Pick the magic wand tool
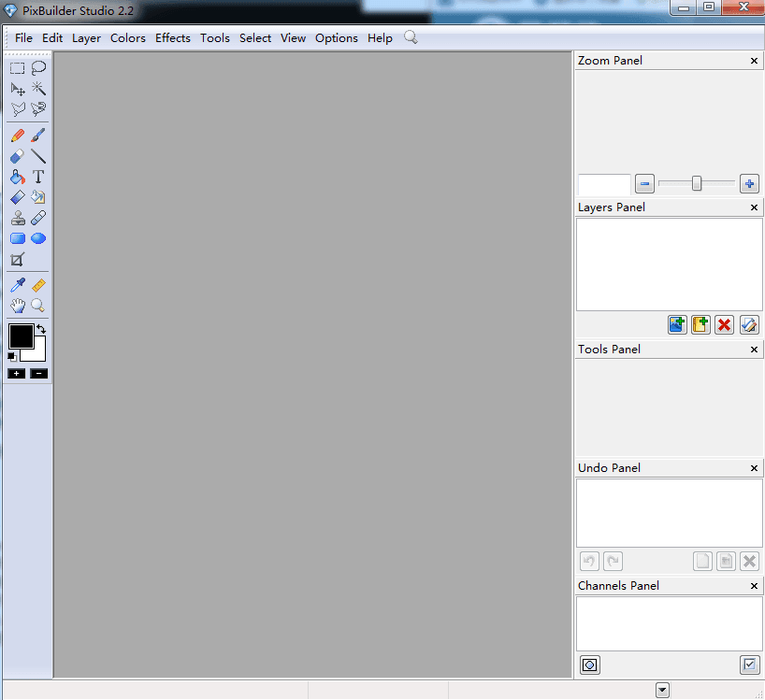The image size is (765, 700). [38, 88]
